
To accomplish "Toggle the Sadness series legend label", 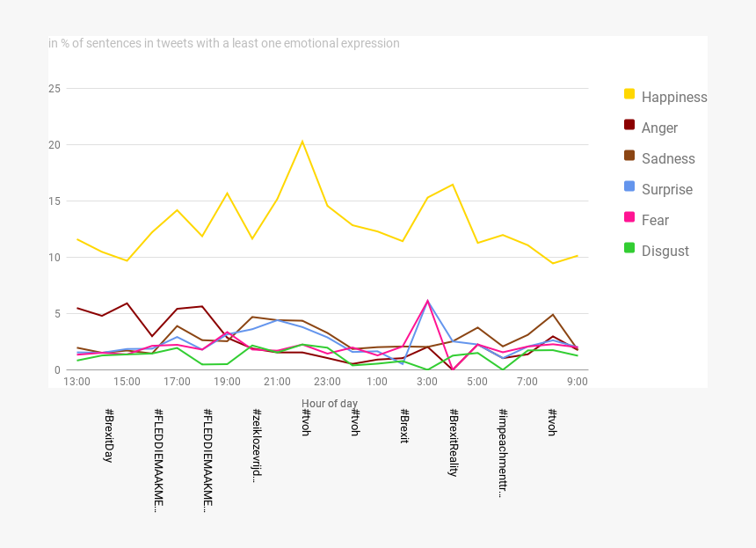I will tap(668, 158).
